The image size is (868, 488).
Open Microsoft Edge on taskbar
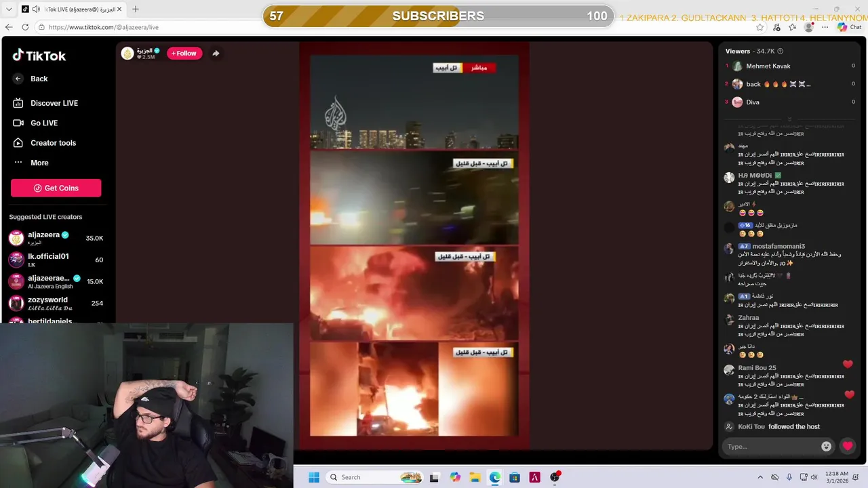(495, 477)
